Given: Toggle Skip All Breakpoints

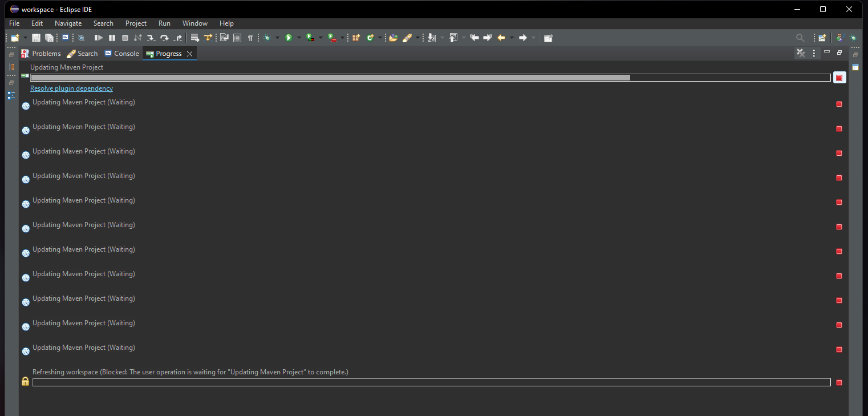Looking at the screenshot, I should (81, 38).
